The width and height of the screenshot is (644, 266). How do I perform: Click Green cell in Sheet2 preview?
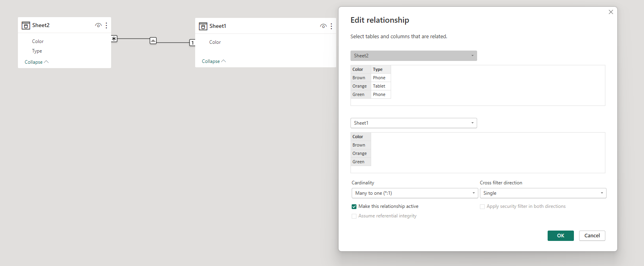[361, 94]
